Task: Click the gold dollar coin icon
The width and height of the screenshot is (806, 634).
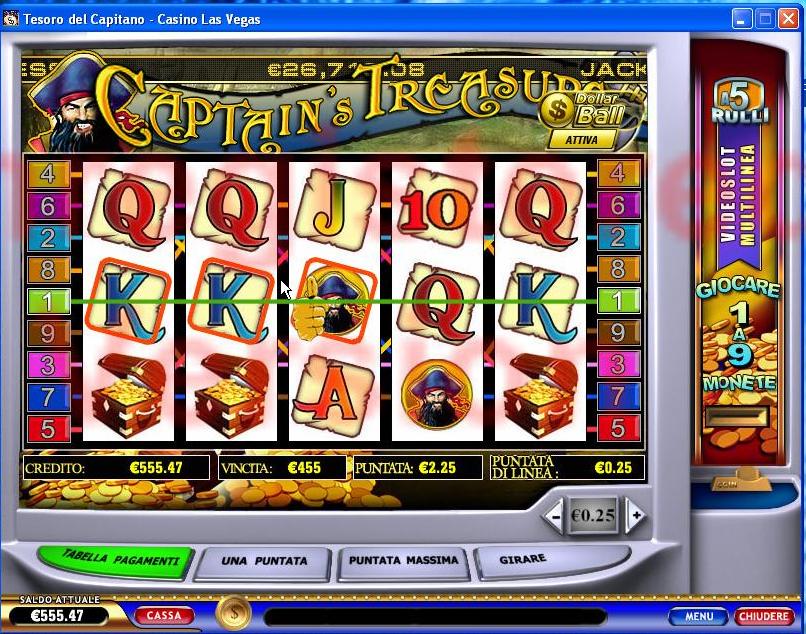Action: (234, 613)
